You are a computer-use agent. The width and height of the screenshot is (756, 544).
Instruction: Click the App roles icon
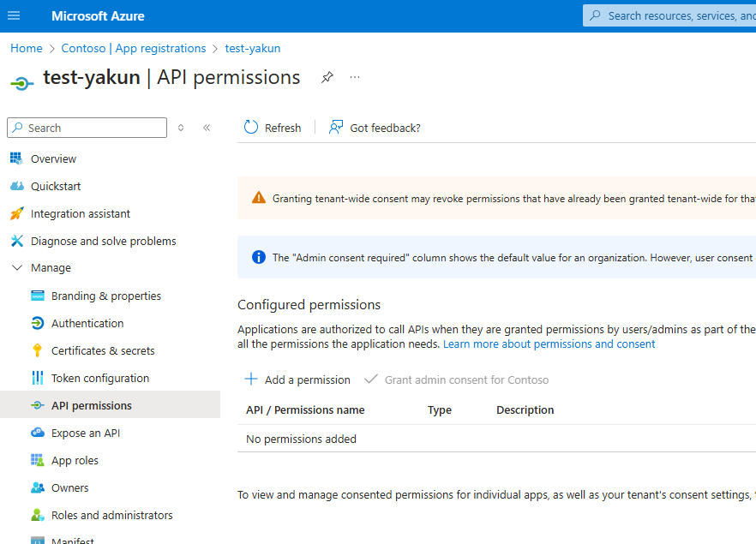point(38,460)
